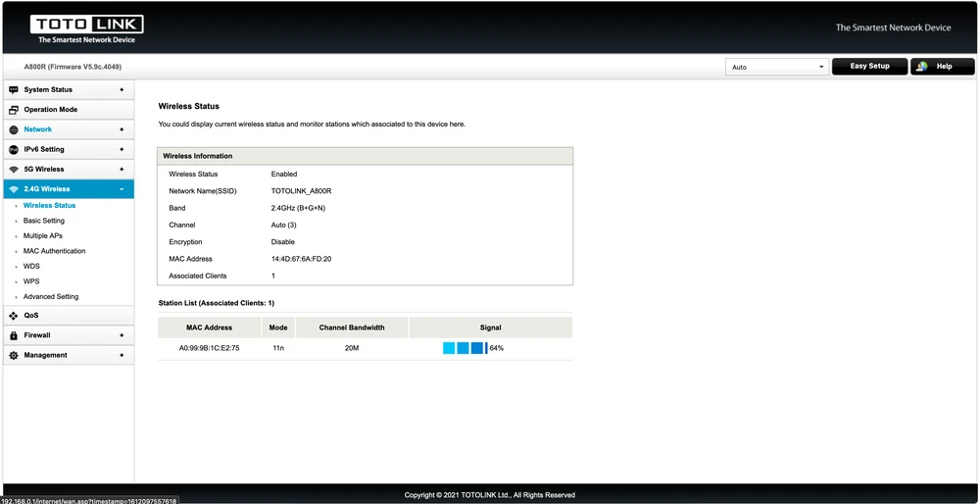Expand System Status with the plus sign
This screenshot has height=504, width=980.
pos(122,89)
